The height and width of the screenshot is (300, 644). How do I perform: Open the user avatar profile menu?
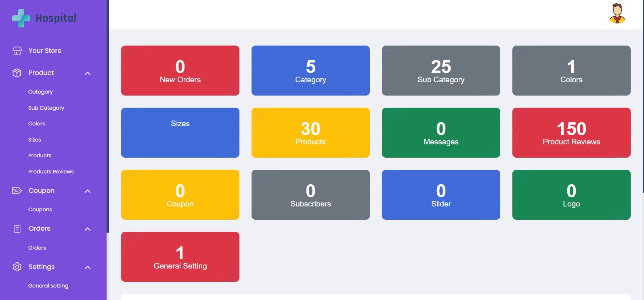pyautogui.click(x=617, y=14)
